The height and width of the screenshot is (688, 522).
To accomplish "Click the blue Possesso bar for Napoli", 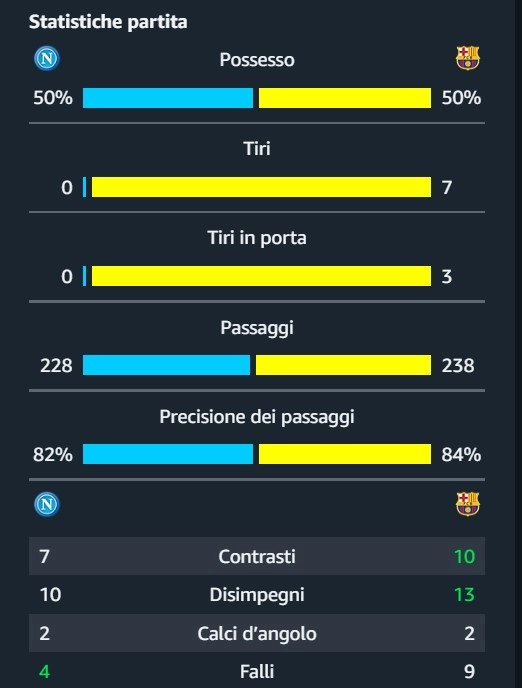I will pos(168,98).
